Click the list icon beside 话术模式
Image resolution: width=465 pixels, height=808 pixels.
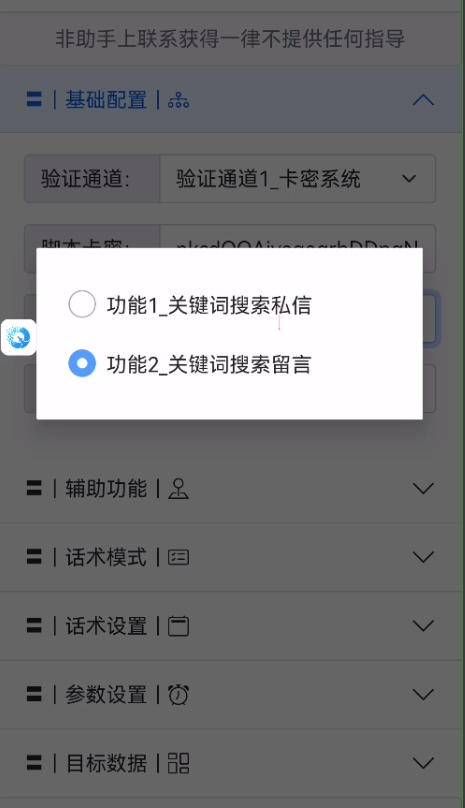tap(178, 557)
